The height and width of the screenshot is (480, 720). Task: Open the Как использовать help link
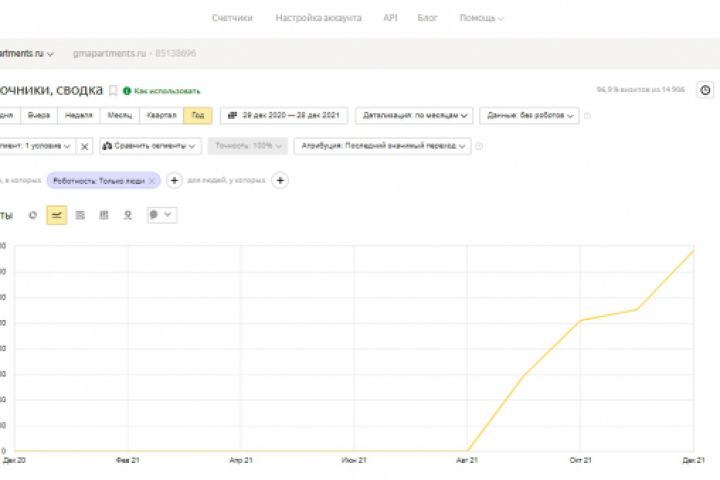coord(167,91)
